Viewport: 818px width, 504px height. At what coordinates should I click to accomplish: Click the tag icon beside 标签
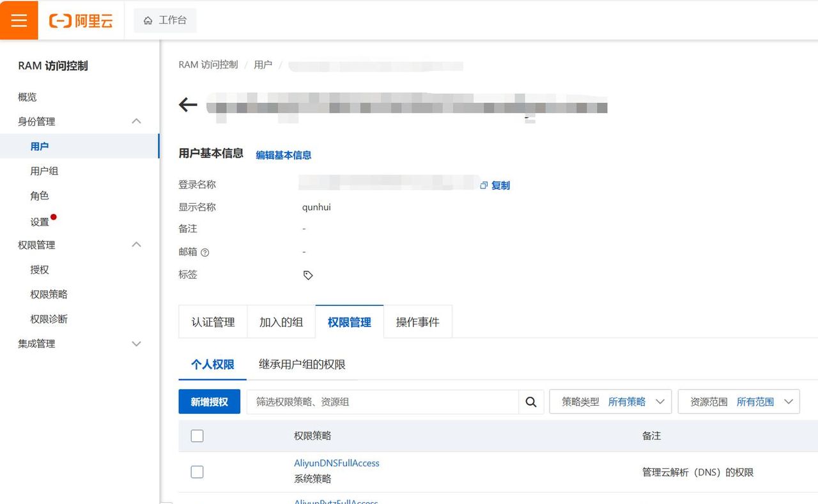pos(308,275)
